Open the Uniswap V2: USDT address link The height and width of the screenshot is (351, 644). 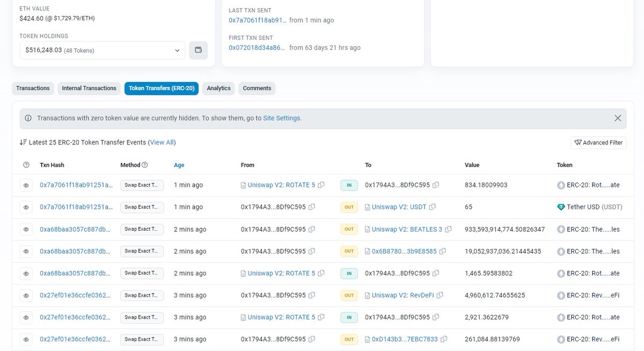pos(399,207)
